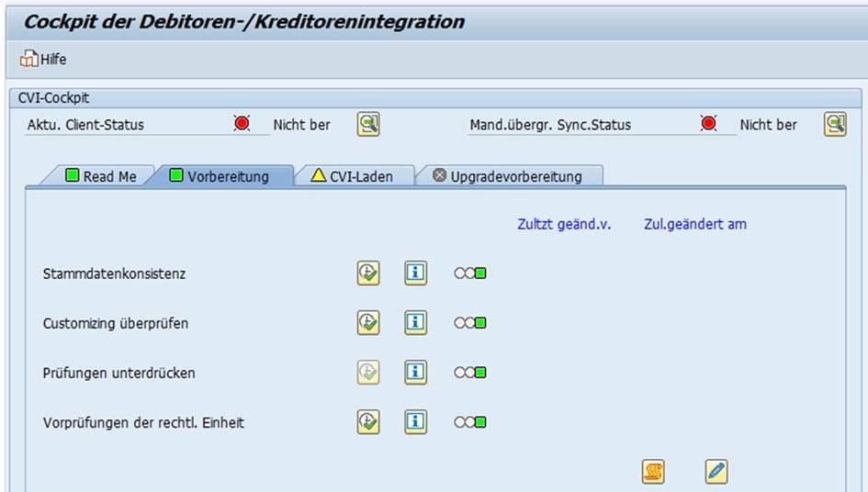Click the Vorprüfungen der rechtl. Einheit label
This screenshot has width=868, height=492.
(x=143, y=423)
